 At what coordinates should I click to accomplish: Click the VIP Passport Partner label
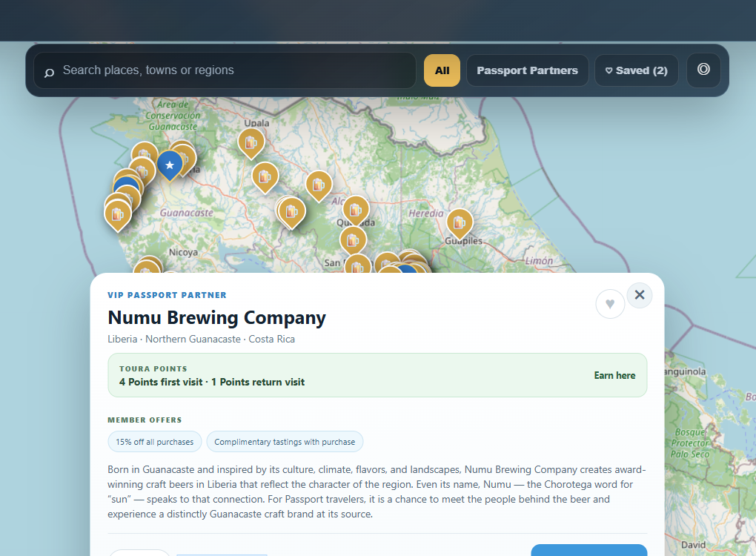[x=167, y=295]
